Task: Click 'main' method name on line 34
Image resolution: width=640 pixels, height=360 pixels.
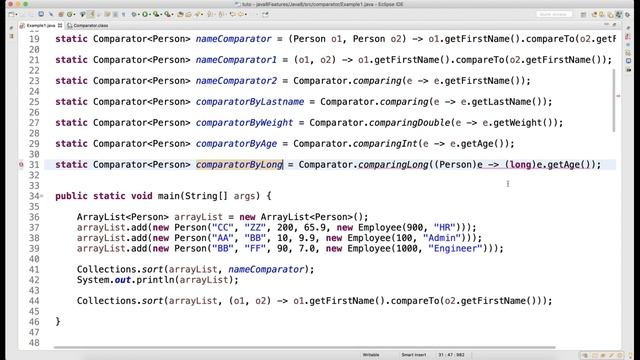Action: [x=169, y=196]
